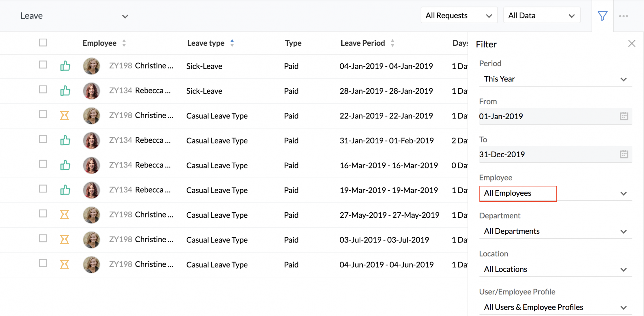Image resolution: width=644 pixels, height=316 pixels.
Task: Click approved thumbs-up icon for 04-Jan-2019 Sick-Leave
Action: click(x=65, y=66)
